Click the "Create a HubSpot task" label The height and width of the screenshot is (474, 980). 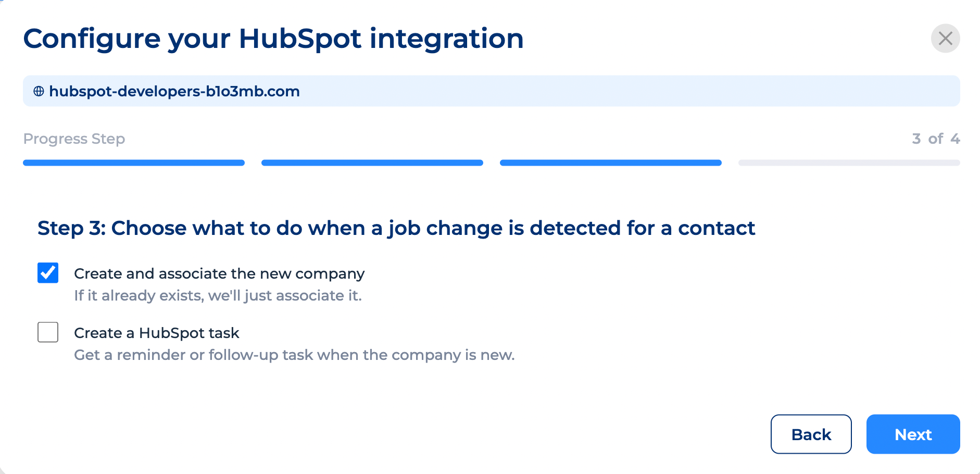(156, 333)
